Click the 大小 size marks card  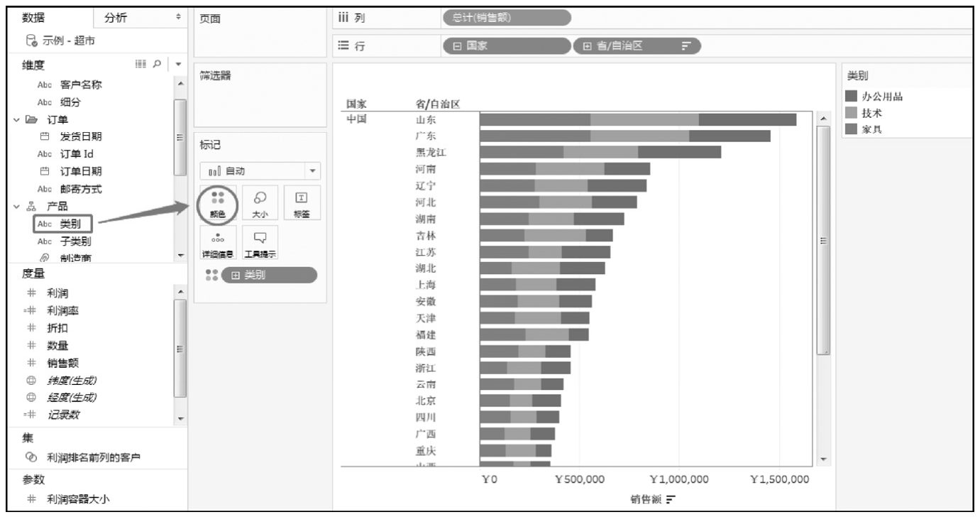[x=260, y=204]
